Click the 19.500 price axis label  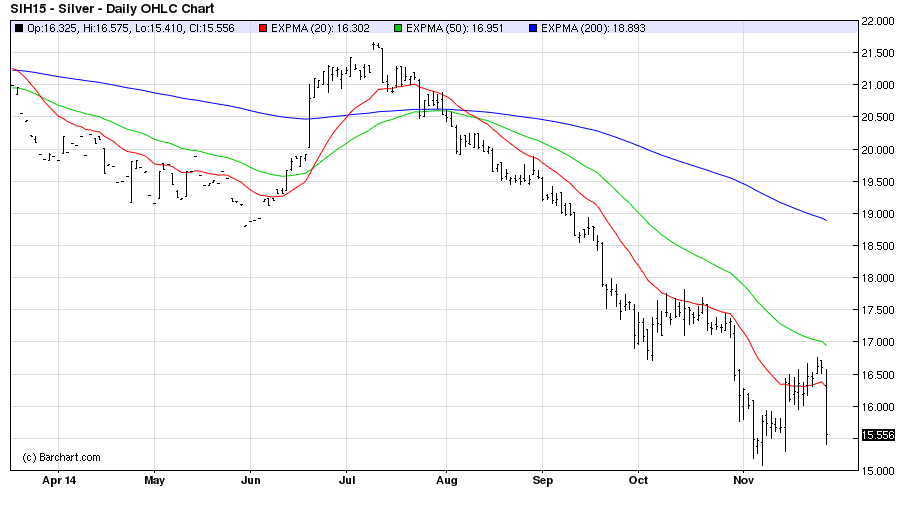pos(878,182)
